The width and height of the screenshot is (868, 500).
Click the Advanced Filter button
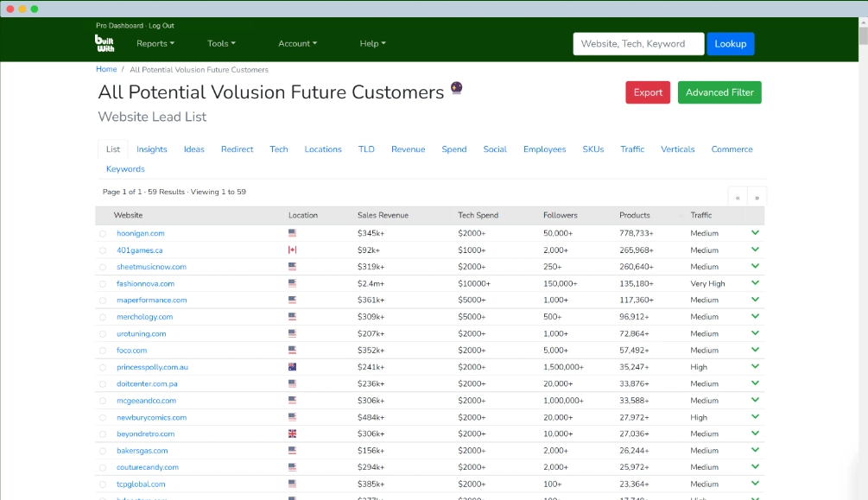pyautogui.click(x=719, y=92)
